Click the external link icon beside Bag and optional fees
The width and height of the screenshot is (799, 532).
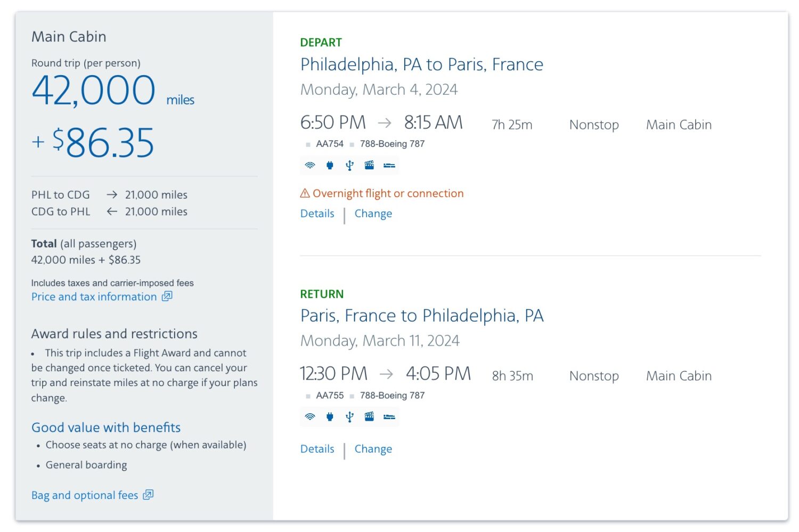[148, 494]
